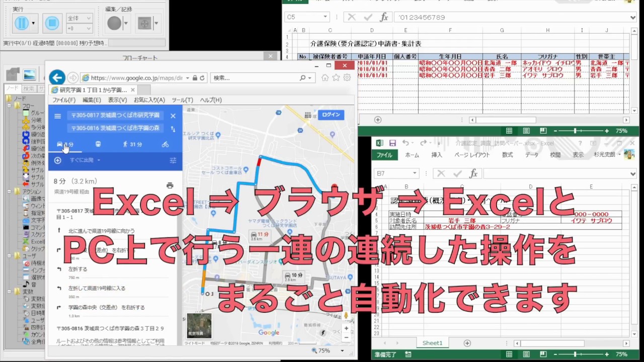644x362 pixels.
Task: Open the +0 offset dropdown
Action: (x=79, y=29)
